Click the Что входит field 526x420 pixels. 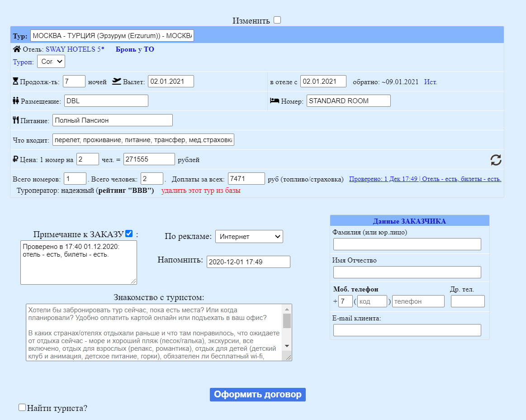tap(143, 140)
